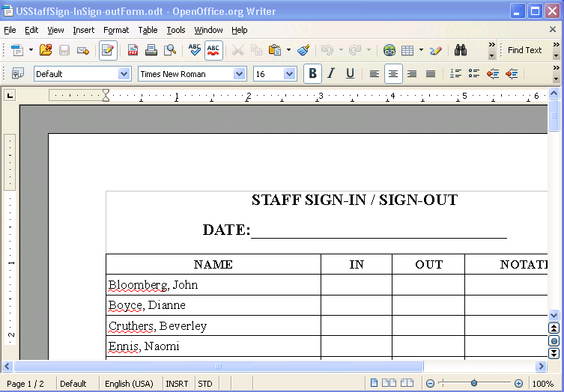Toggle AutoSpellcheck on or off
Image resolution: width=564 pixels, height=392 pixels.
coord(213,50)
